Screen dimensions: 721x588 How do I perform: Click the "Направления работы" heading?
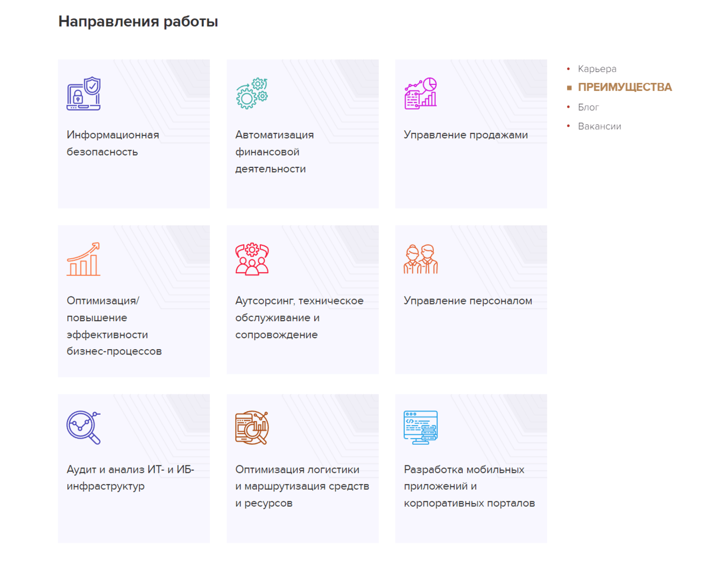coord(138,22)
